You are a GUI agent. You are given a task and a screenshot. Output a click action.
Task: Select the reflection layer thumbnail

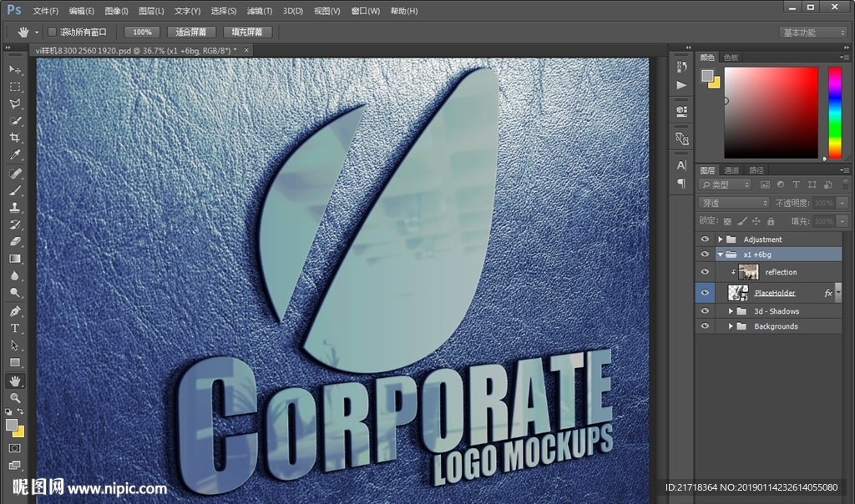click(x=748, y=272)
